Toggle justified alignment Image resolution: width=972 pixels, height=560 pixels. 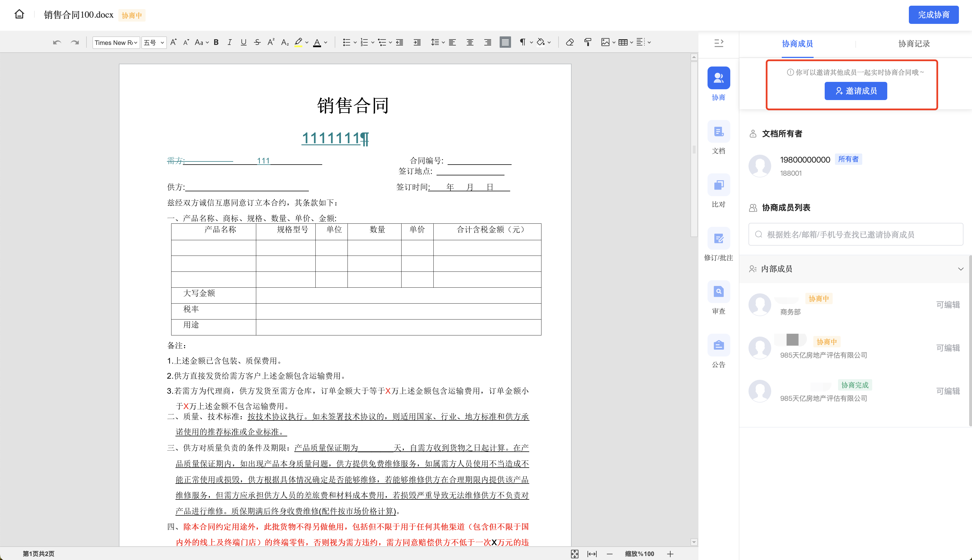pos(505,42)
